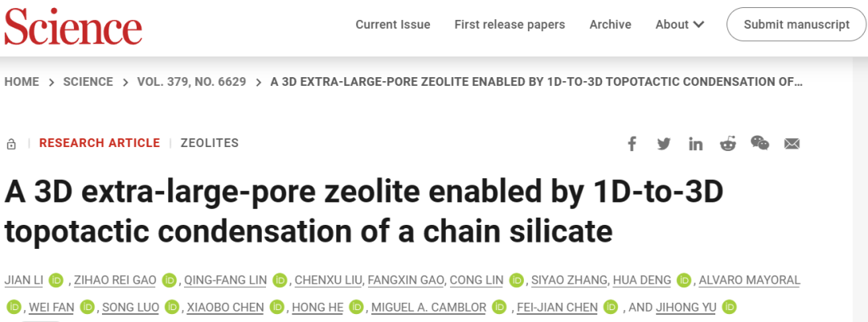Viewport: 868px width, 322px height.
Task: Share article on Facebook
Action: click(632, 144)
